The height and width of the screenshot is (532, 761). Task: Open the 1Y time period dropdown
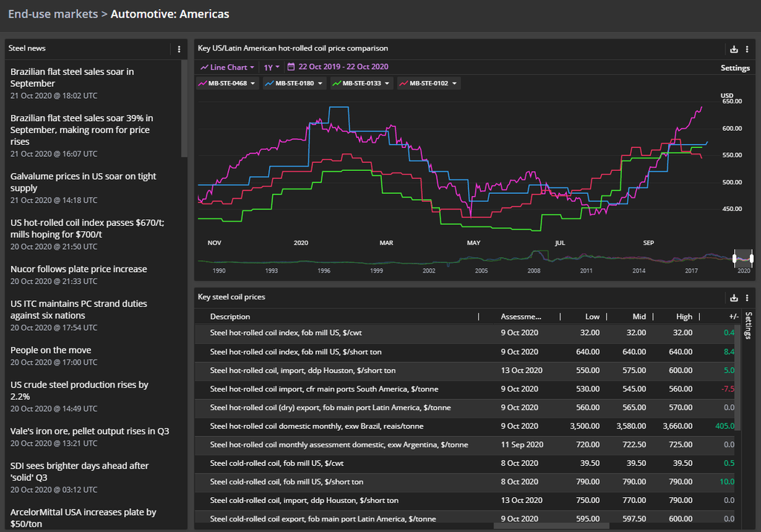tap(272, 67)
